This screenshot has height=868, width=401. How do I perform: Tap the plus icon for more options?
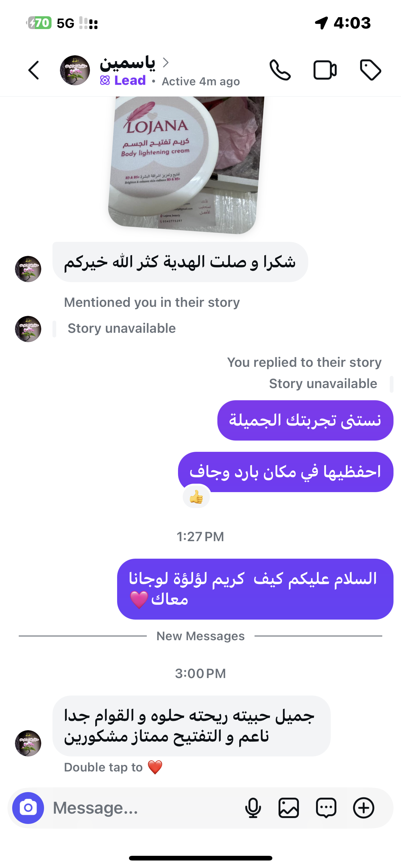363,808
